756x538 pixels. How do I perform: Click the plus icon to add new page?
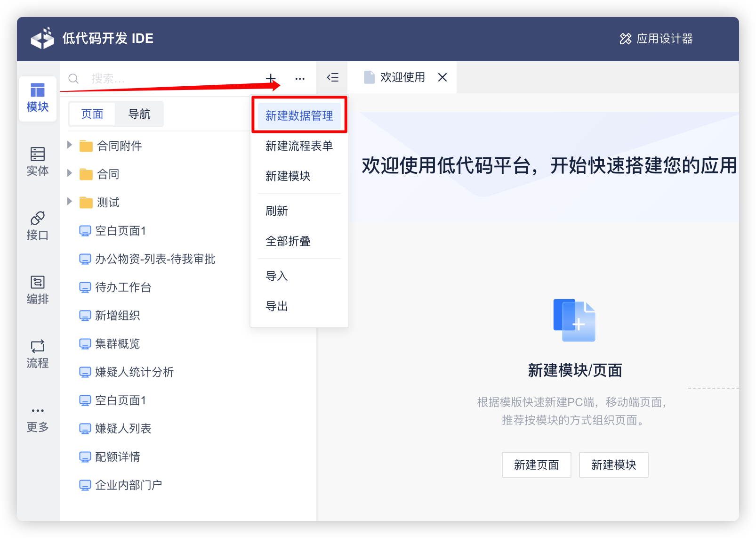[x=271, y=78]
